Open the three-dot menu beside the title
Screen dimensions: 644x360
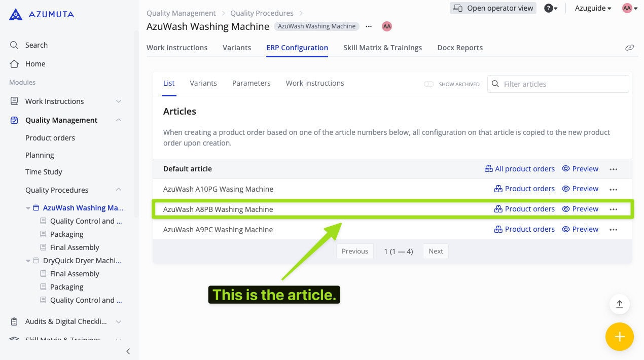point(369,26)
